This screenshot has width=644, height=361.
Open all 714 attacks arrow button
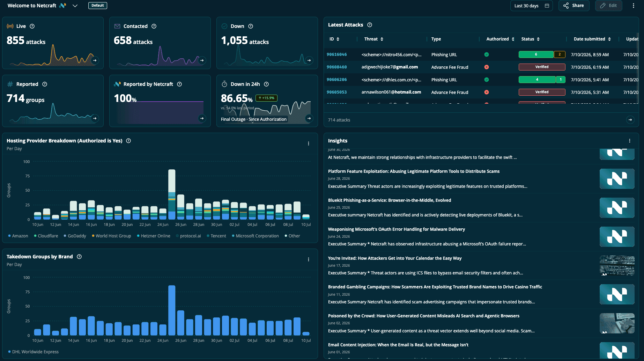pos(630,120)
